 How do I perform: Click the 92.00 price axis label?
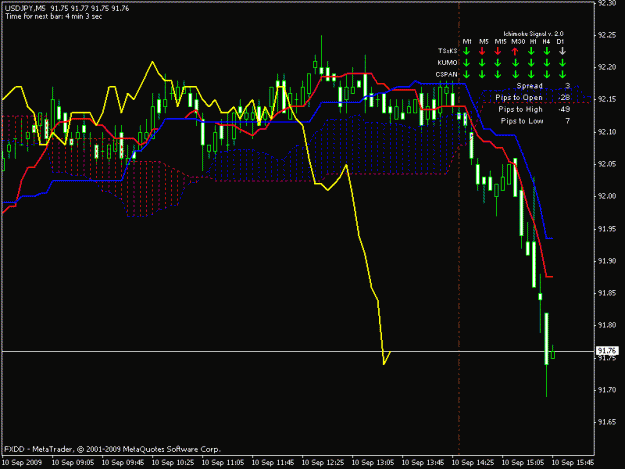tap(607, 196)
